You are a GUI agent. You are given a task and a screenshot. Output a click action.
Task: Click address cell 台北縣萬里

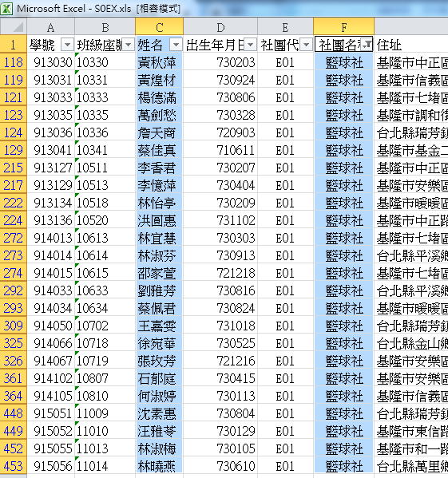[411, 466]
